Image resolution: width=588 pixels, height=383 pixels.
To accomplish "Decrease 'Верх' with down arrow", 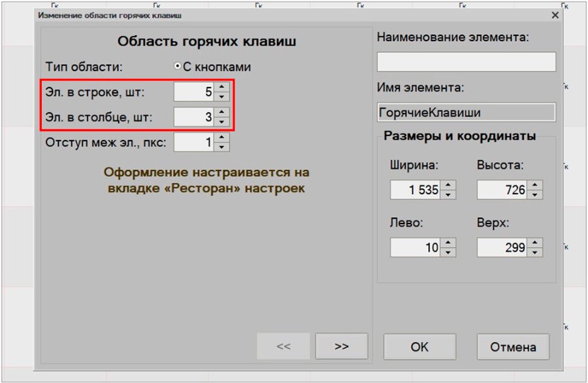I will click(535, 252).
